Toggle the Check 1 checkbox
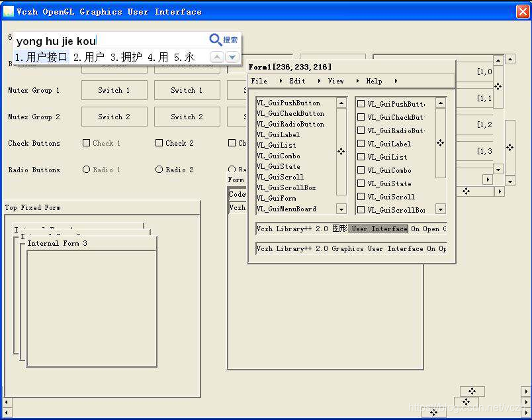Viewport: 532px width, 420px height. coord(86,142)
